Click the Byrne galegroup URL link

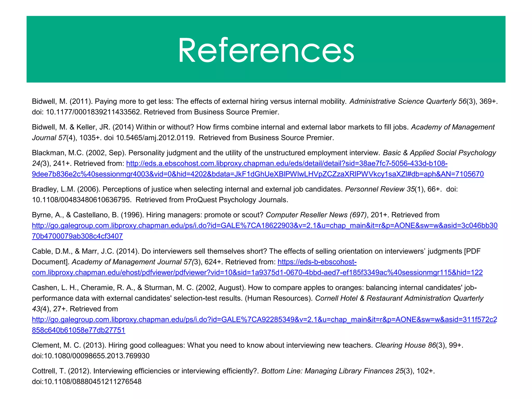pos(264,226)
